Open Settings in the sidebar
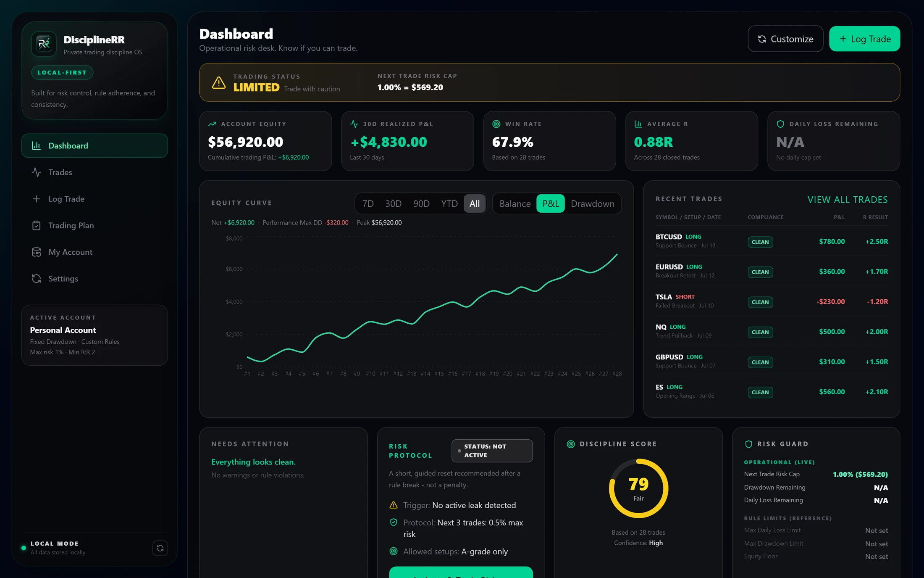 tap(94, 278)
